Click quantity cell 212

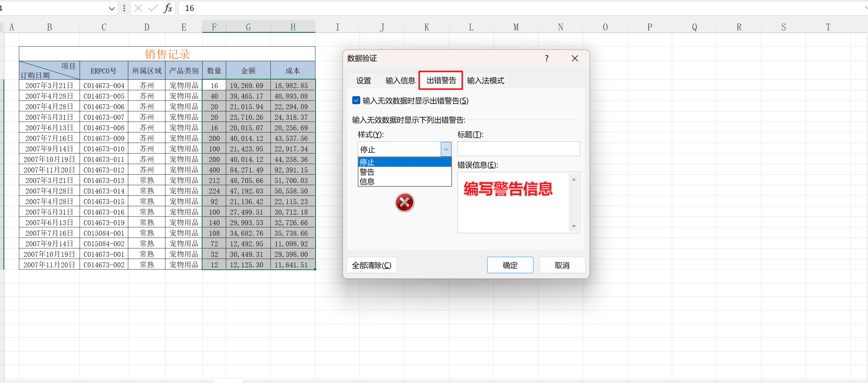214,180
